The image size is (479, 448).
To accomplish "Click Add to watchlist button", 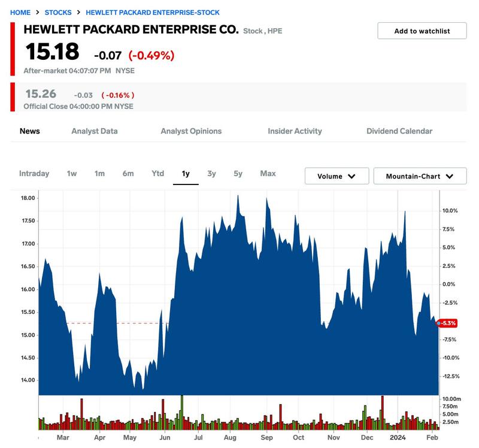I will 422,31.
